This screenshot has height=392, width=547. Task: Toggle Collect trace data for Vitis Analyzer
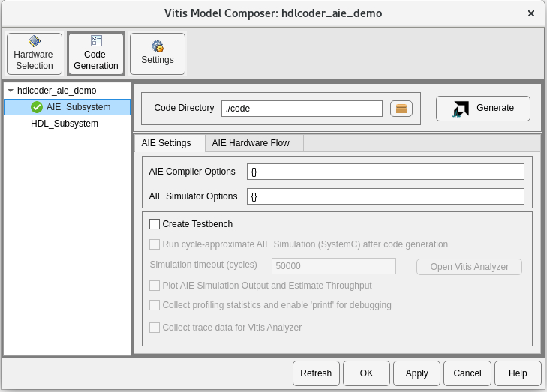pyautogui.click(x=154, y=328)
